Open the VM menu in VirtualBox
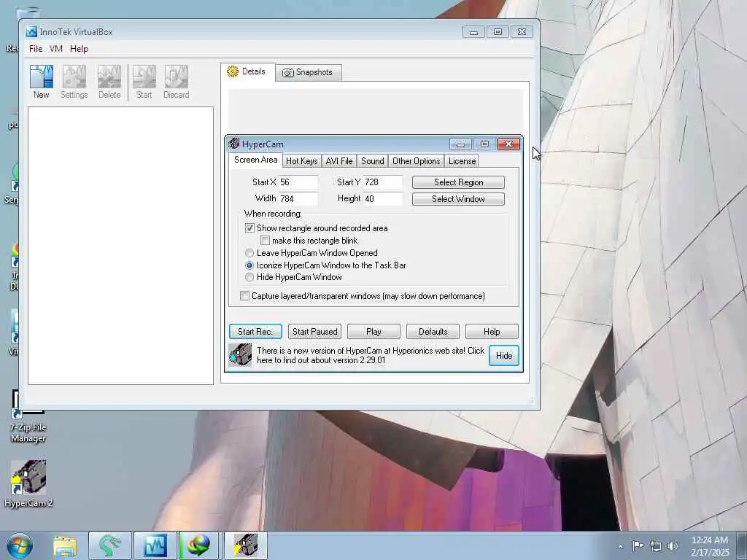This screenshot has height=560, width=747. coord(55,49)
